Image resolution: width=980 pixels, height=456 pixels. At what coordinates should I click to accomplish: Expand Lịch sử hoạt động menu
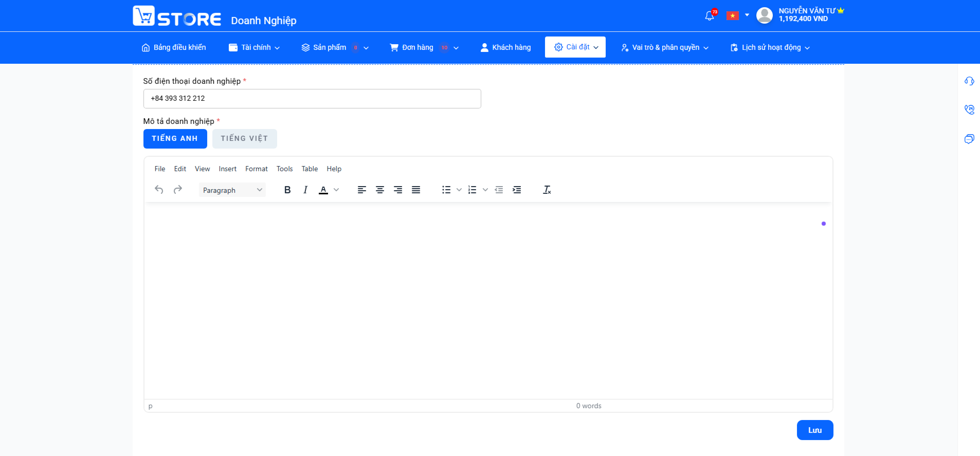770,48
